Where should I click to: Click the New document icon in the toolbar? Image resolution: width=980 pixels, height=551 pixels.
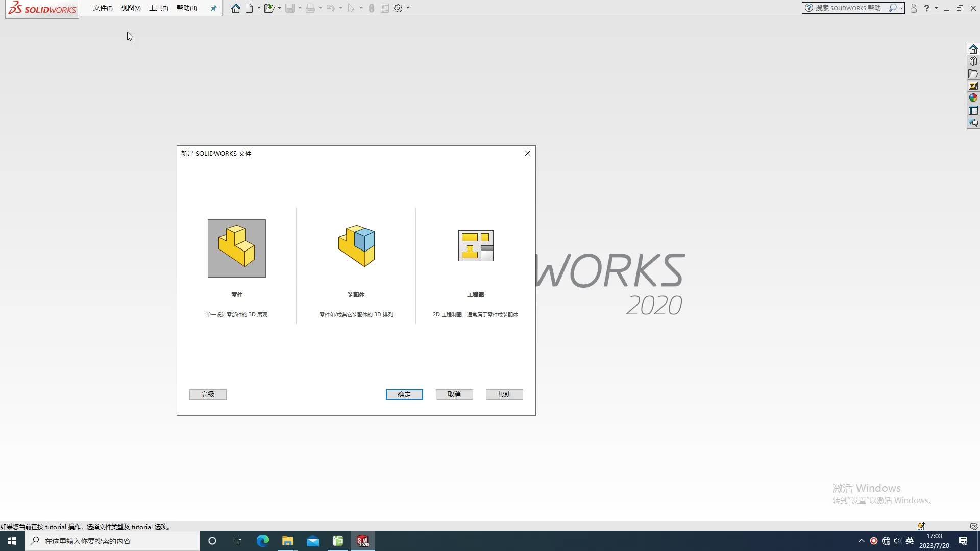(x=249, y=8)
